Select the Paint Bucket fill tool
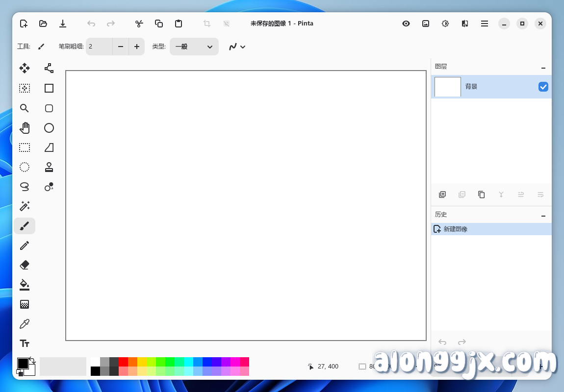The height and width of the screenshot is (392, 564). (x=25, y=285)
